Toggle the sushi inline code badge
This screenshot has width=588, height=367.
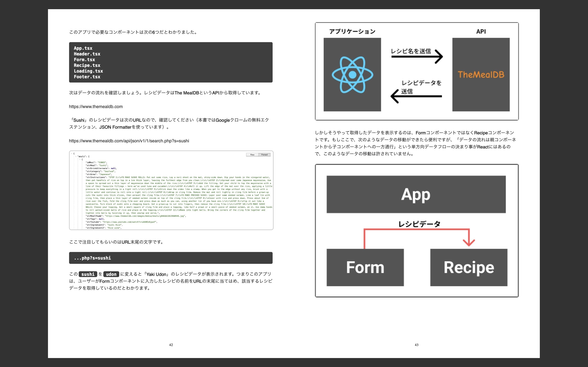(88, 274)
